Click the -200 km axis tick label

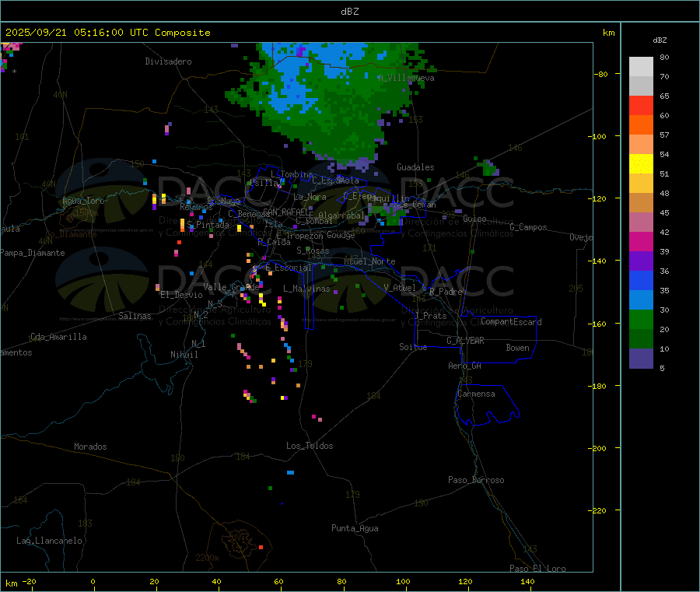coord(599,448)
